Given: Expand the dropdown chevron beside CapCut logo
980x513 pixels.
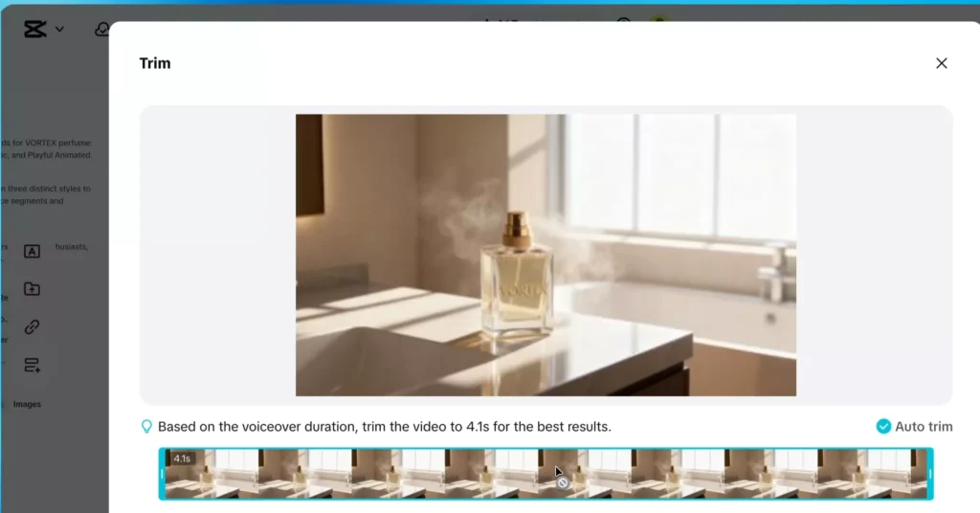Looking at the screenshot, I should coord(59,29).
